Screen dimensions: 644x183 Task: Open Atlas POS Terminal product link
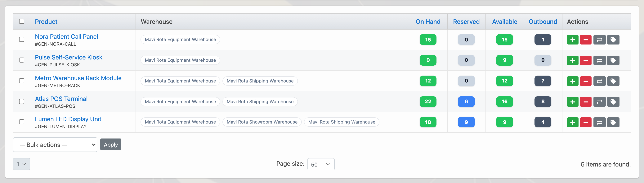(x=61, y=99)
